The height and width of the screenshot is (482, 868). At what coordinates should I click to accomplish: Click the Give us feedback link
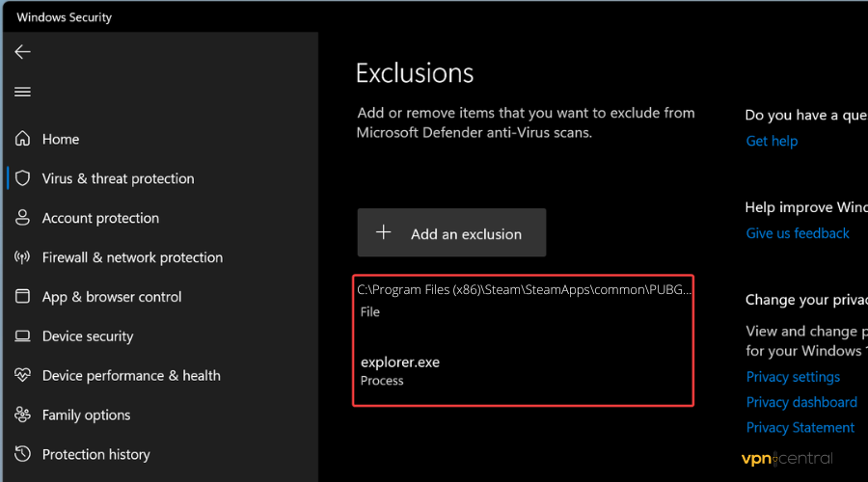(x=797, y=233)
